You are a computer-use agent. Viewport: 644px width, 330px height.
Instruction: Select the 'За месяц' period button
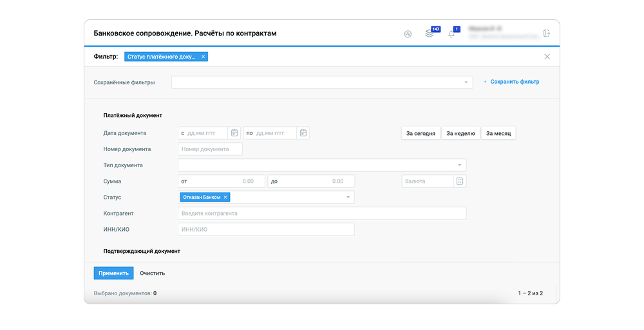click(498, 133)
